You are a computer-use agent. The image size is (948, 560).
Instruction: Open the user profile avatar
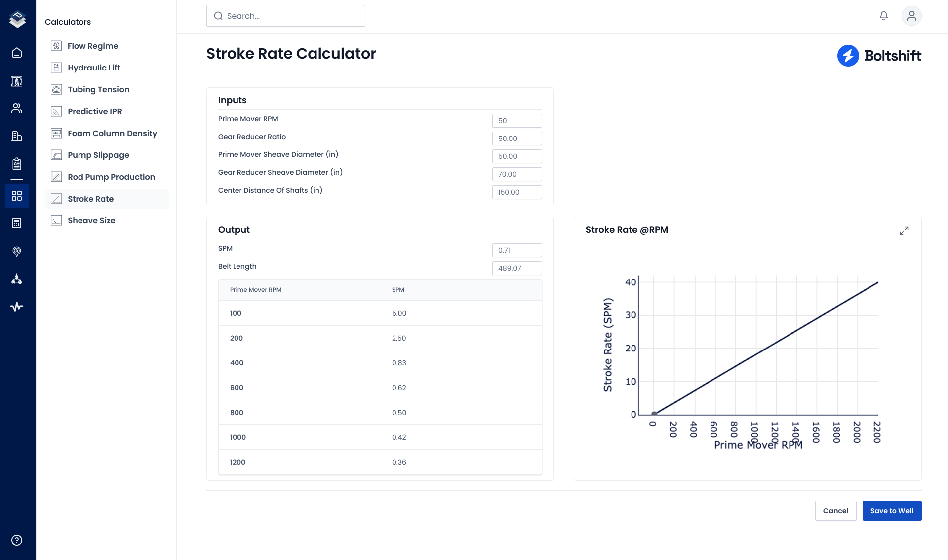tap(911, 16)
